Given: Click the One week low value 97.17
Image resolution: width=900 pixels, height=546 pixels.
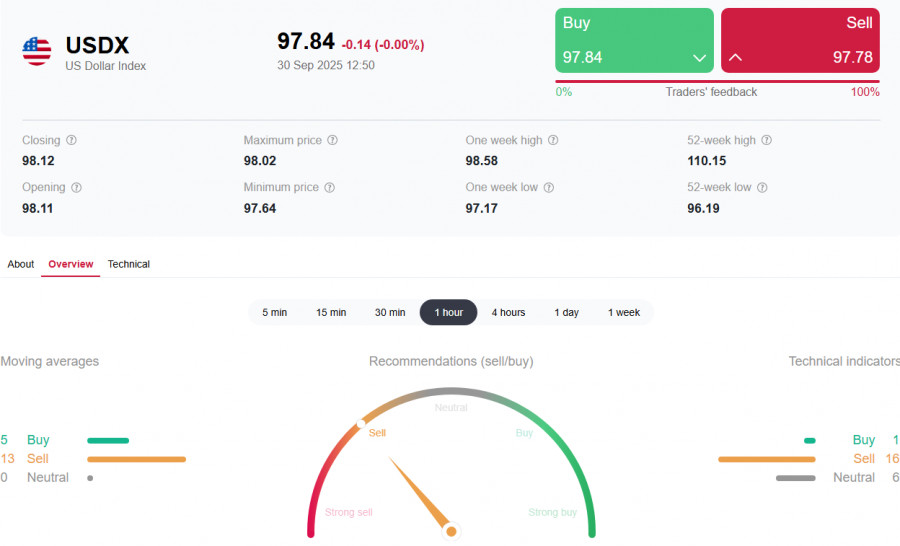Looking at the screenshot, I should click(482, 208).
